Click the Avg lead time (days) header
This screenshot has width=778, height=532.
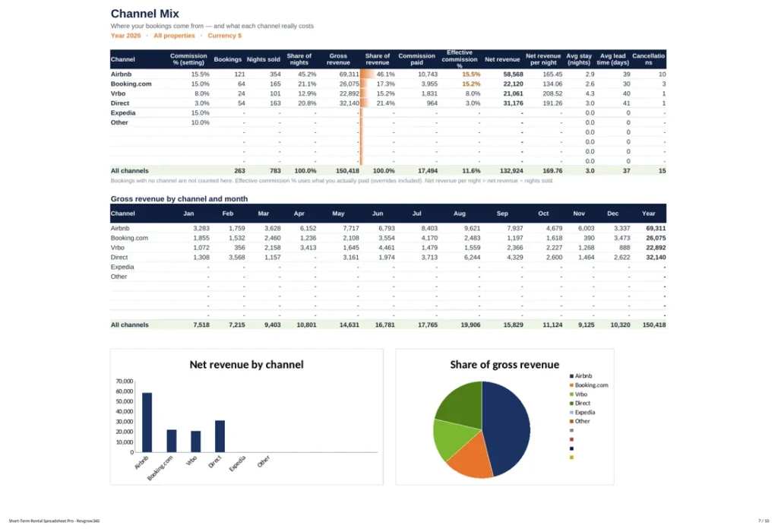click(x=613, y=59)
